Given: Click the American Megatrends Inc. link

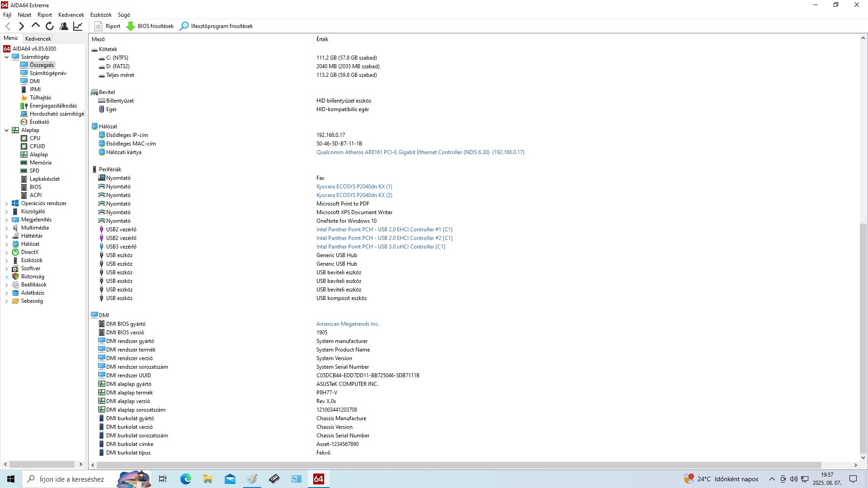Looking at the screenshot, I should 348,324.
